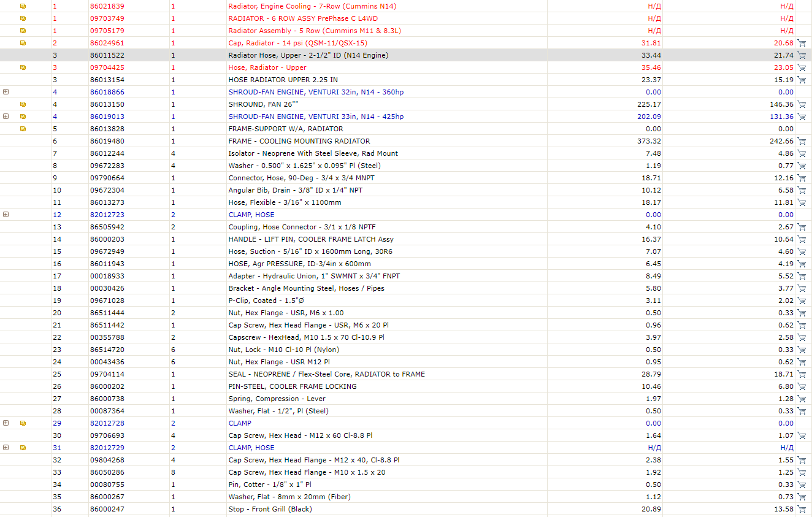Open SHROUD-FAN ENGINE VENTURI 33in link

point(316,117)
